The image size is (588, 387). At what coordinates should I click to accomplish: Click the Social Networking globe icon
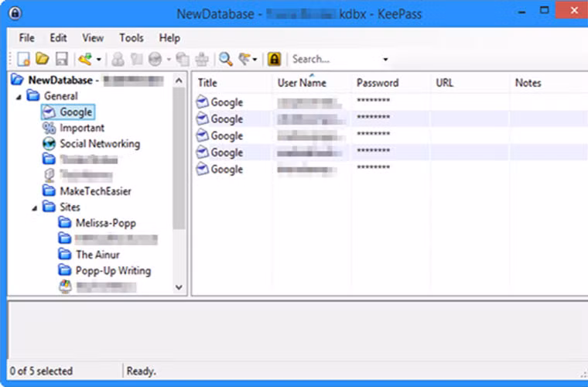pos(49,144)
